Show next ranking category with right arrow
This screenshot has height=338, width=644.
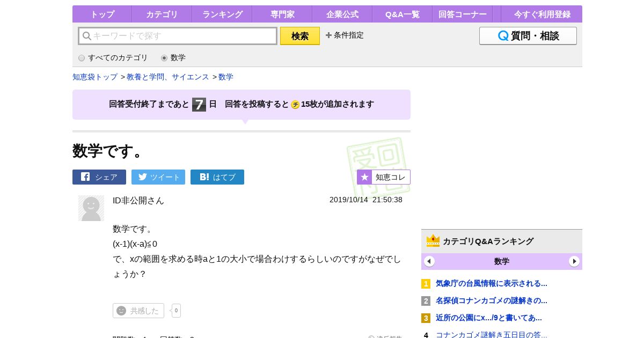pyautogui.click(x=574, y=261)
